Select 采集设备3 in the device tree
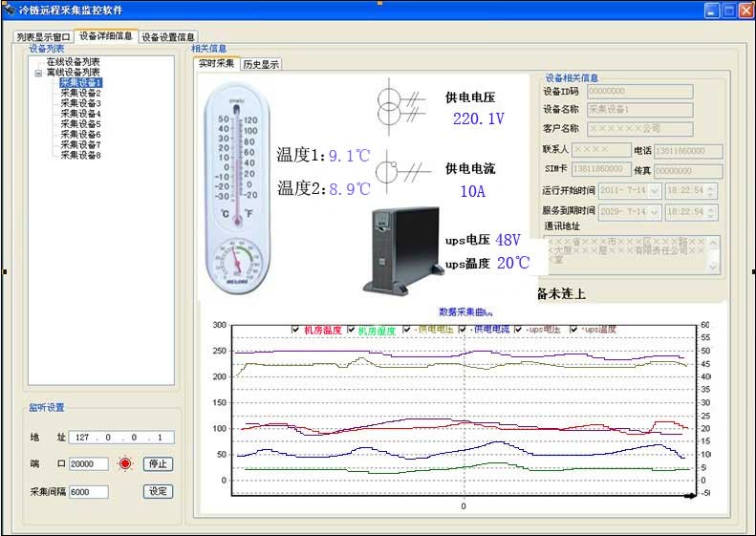This screenshot has height=536, width=756. [80, 103]
